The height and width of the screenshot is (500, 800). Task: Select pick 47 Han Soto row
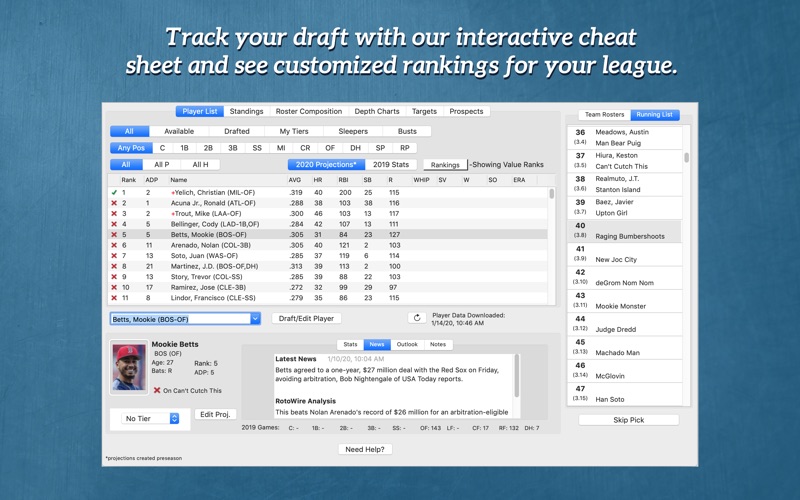[624, 394]
